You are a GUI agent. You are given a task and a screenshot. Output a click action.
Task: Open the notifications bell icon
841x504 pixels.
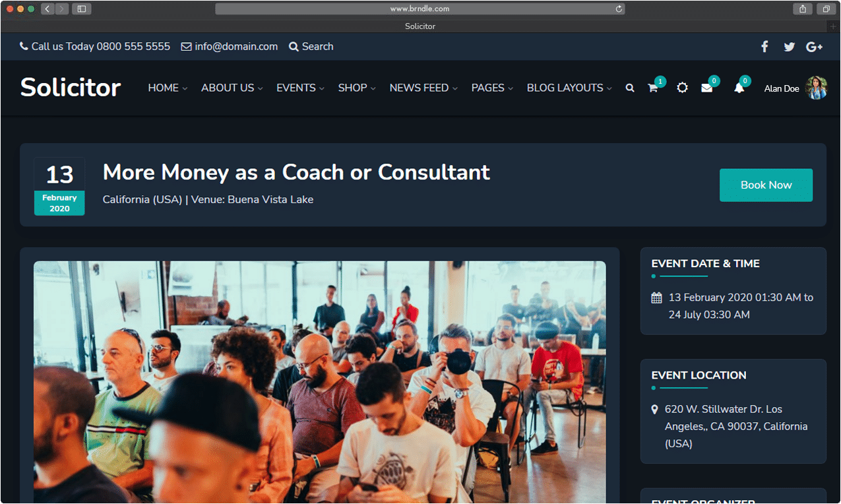click(739, 88)
